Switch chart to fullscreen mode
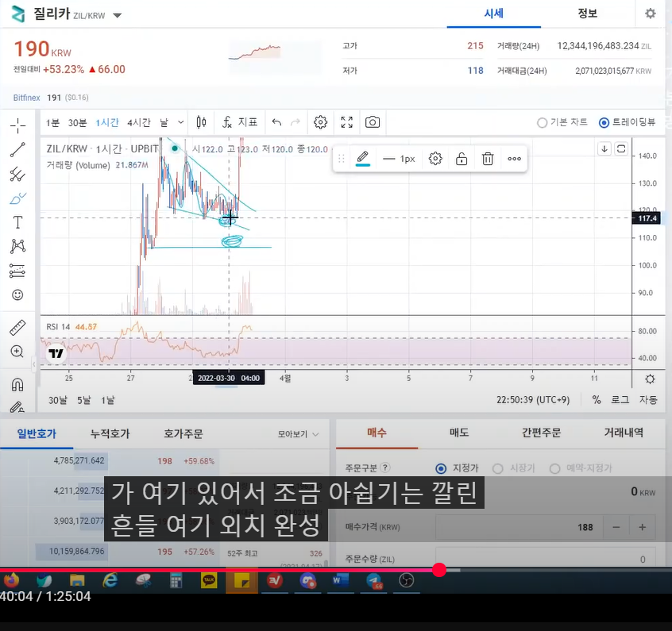This screenshot has height=631, width=672. point(346,122)
